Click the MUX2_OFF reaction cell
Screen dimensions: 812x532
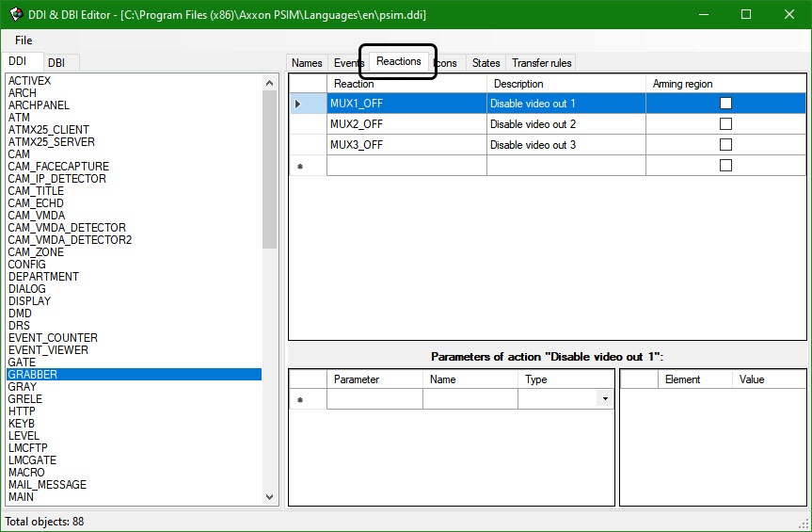405,124
